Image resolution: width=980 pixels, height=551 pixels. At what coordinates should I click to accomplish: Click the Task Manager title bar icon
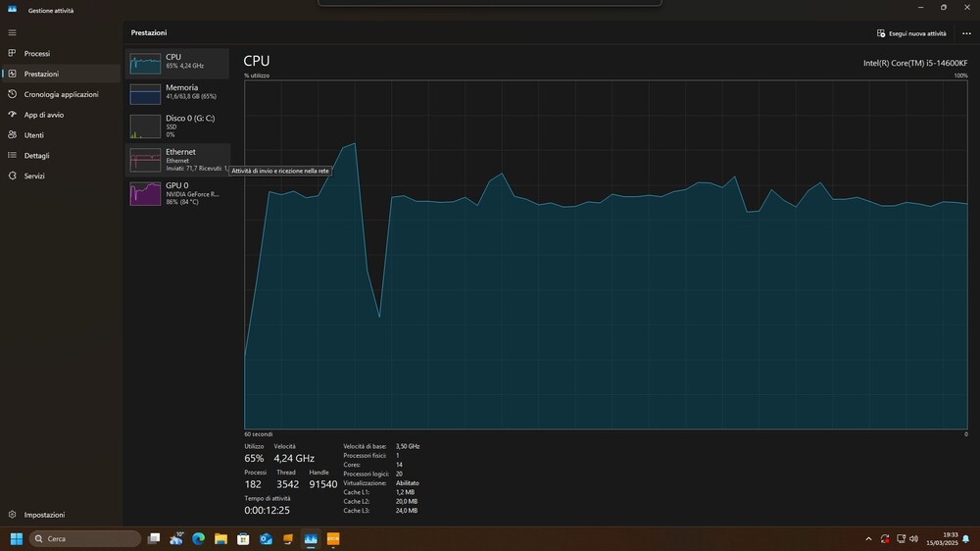click(12, 10)
